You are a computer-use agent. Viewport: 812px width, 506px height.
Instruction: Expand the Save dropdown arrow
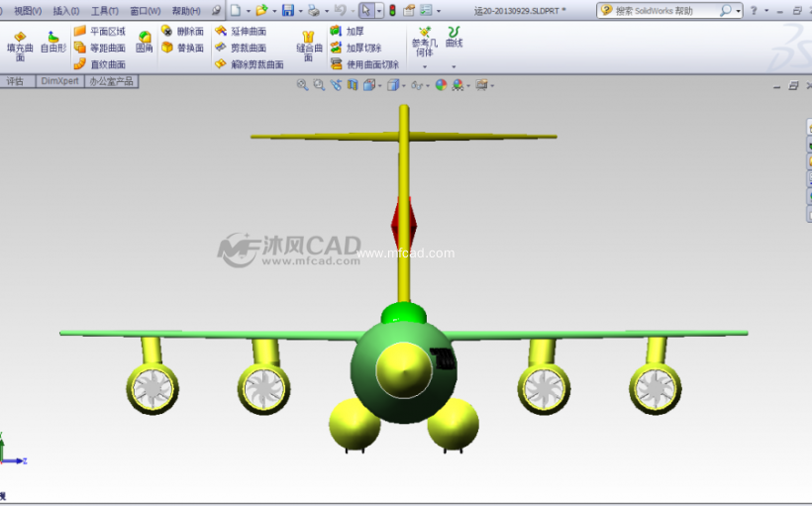coord(300,11)
